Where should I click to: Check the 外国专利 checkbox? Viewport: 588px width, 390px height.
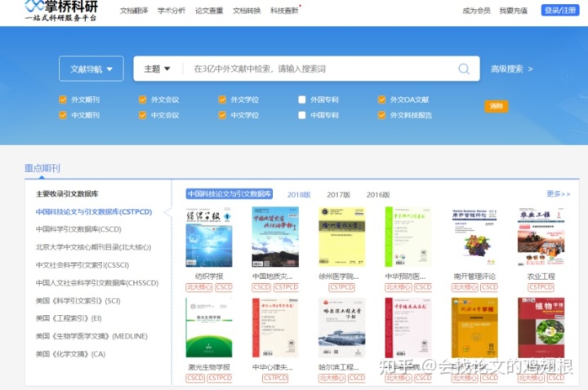click(x=302, y=100)
